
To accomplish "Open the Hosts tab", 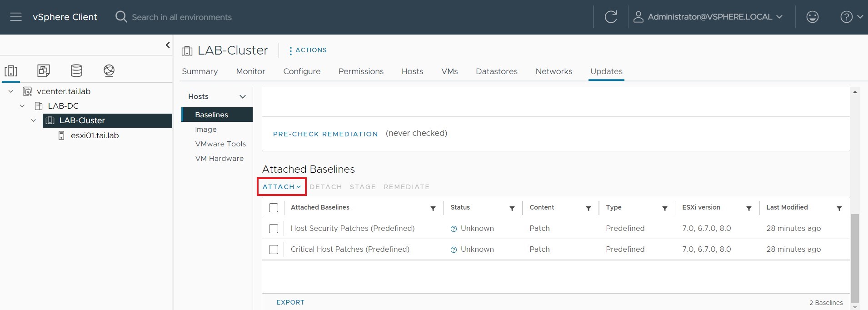I will [x=412, y=71].
